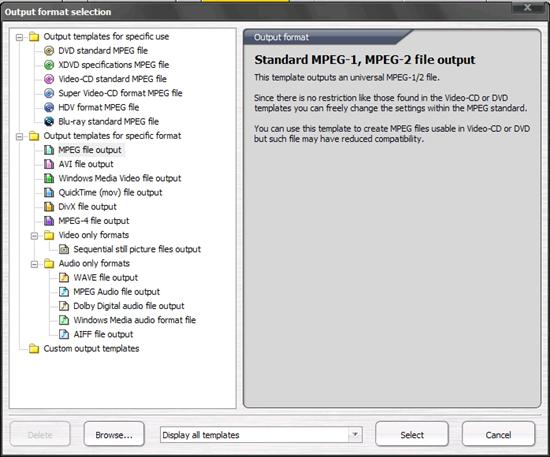The image size is (550, 457).
Task: Collapse Output templates for specific format
Action: pos(19,136)
